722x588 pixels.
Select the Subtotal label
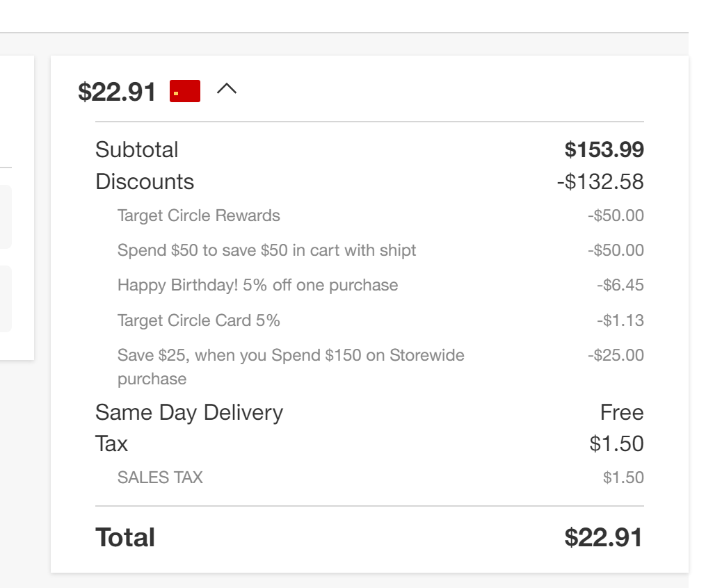[136, 149]
